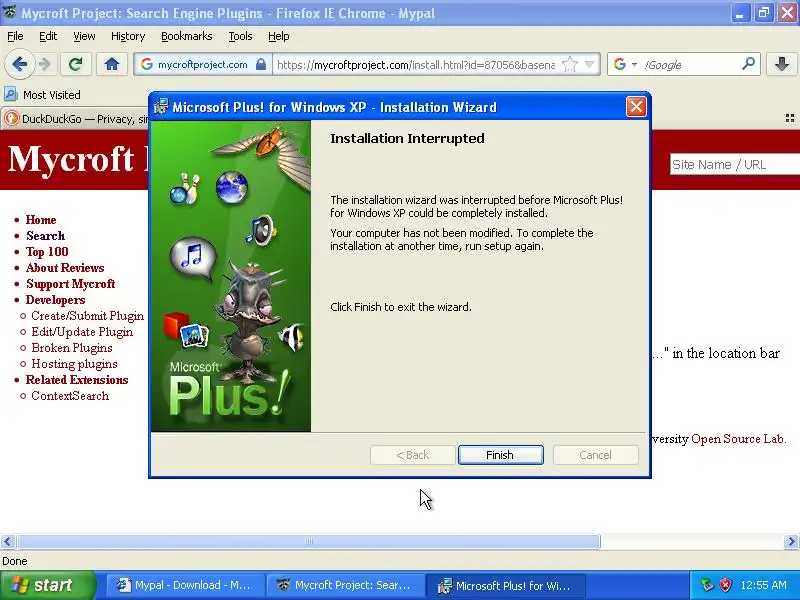Open the ContextSearch link
Viewport: 800px width, 600px height.
(69, 396)
